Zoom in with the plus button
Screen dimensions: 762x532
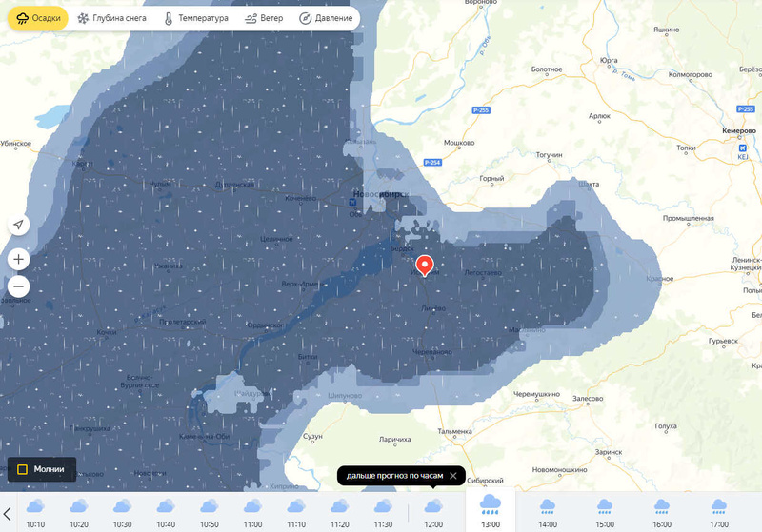point(19,259)
